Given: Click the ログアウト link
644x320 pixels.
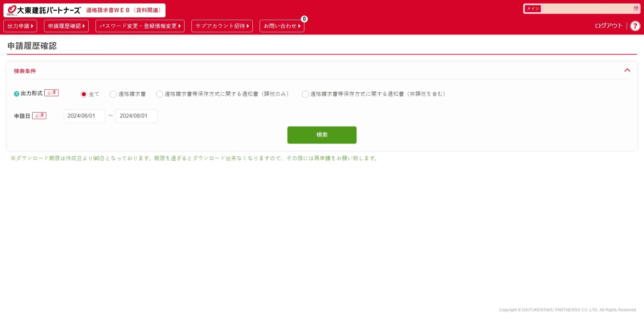Looking at the screenshot, I should click(x=609, y=26).
